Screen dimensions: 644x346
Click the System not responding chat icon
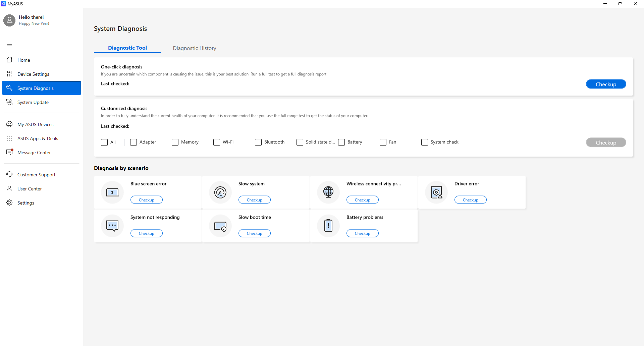pos(112,226)
